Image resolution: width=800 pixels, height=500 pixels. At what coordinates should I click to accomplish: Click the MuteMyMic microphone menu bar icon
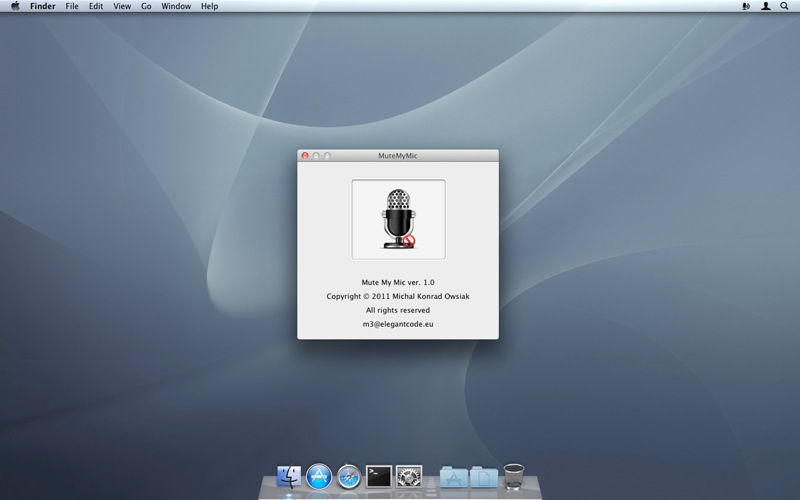click(x=746, y=6)
